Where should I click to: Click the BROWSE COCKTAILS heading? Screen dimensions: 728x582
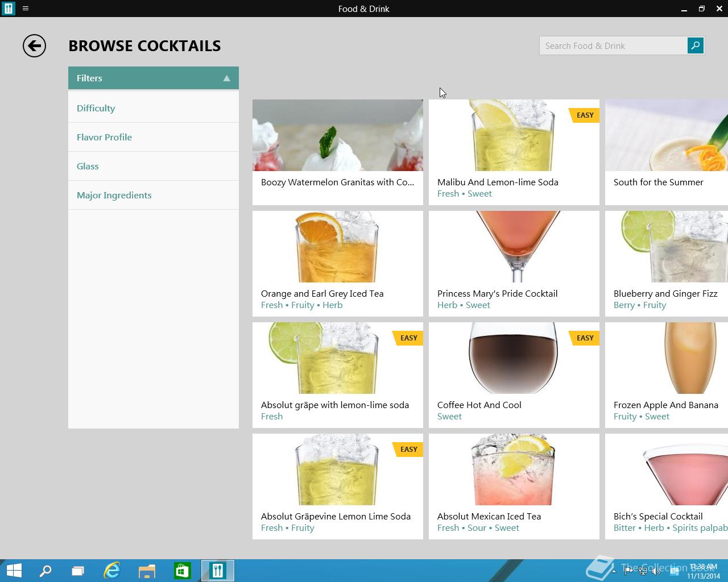144,46
